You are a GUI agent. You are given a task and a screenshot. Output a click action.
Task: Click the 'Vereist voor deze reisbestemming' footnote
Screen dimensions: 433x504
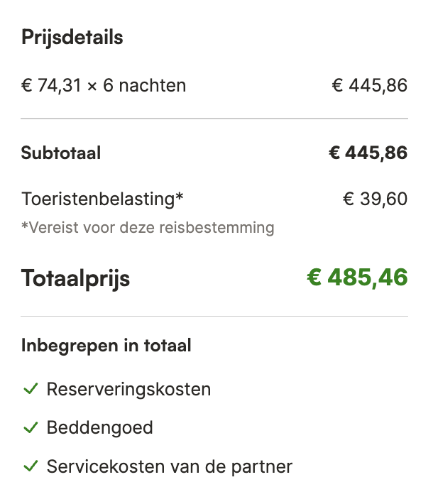coord(148,228)
